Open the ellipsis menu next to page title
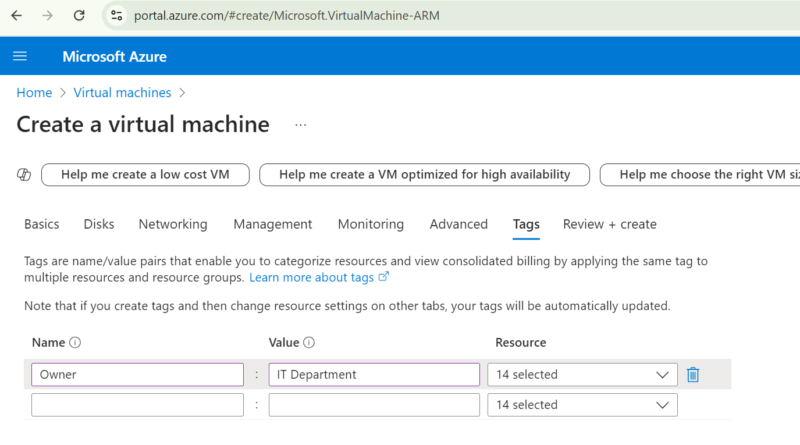 (300, 125)
